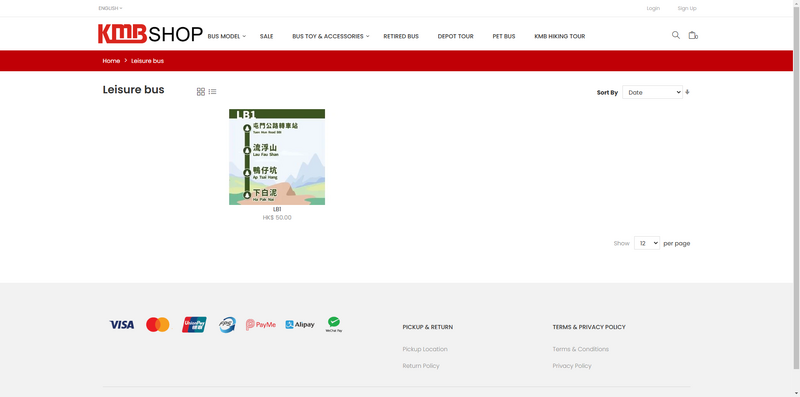Screen dimensions: 800x397
Task: Click the Mastercard payment logo
Action: (x=158, y=325)
